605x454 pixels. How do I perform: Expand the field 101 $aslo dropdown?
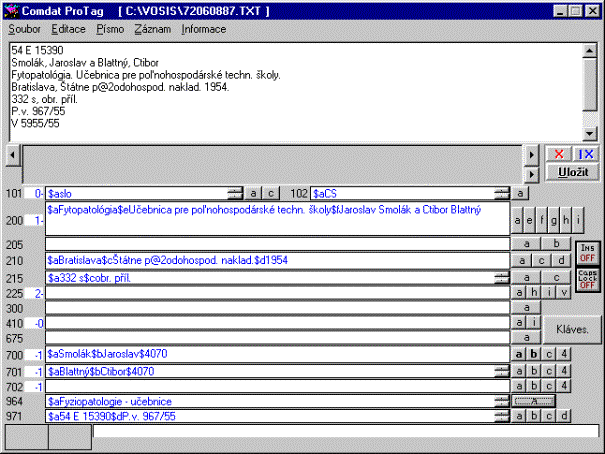[x=235, y=193]
